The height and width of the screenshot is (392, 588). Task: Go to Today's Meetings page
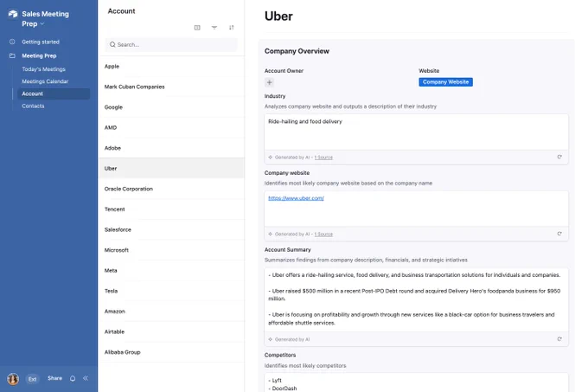(43, 69)
